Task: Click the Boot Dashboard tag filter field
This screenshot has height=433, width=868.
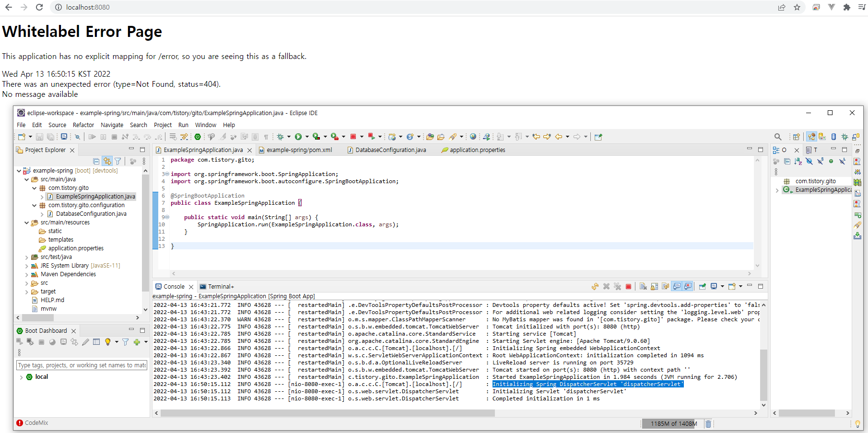Action: [x=82, y=365]
